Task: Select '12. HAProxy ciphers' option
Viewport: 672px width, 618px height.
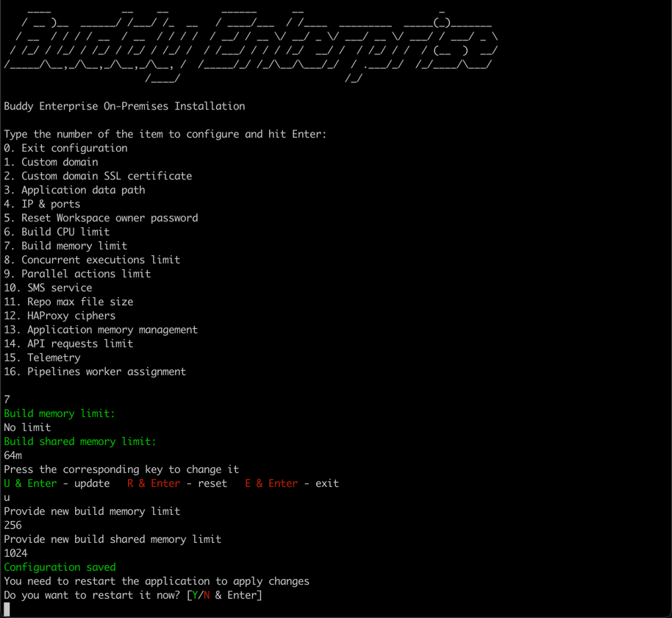Action: pyautogui.click(x=60, y=316)
